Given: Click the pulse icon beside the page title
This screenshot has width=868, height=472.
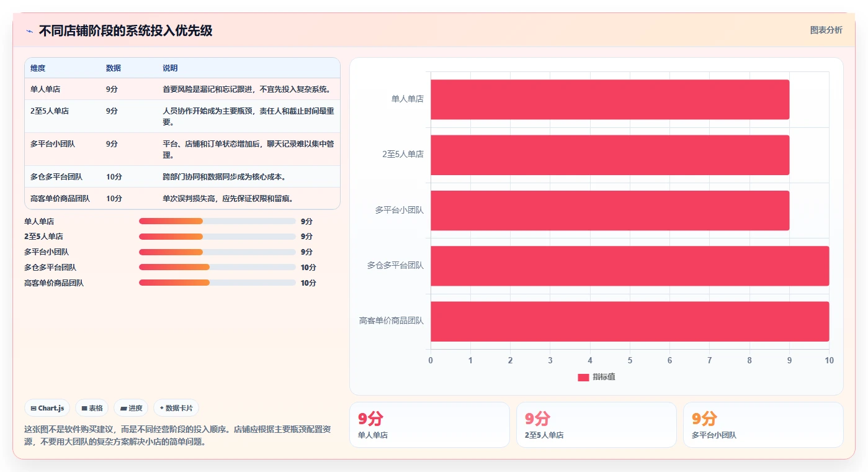Looking at the screenshot, I should [x=29, y=31].
